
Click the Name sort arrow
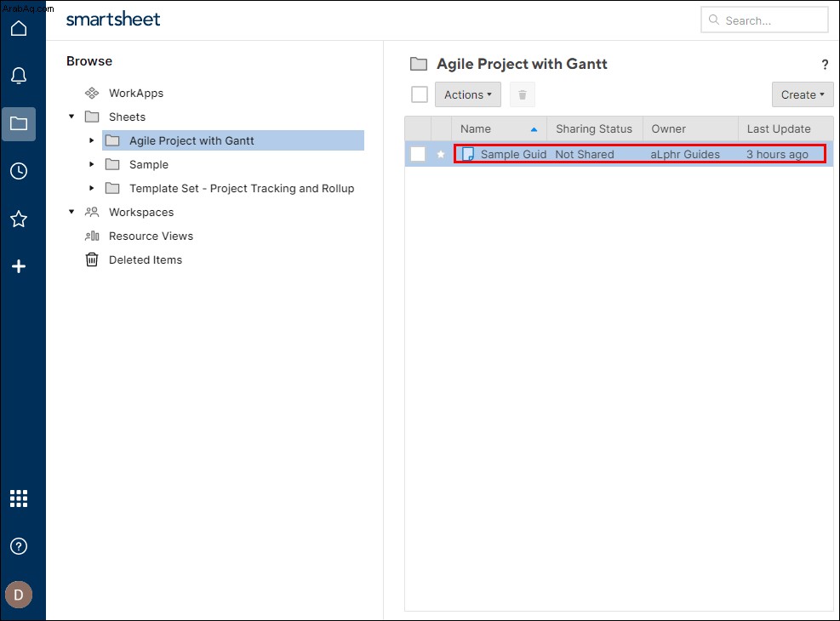534,129
